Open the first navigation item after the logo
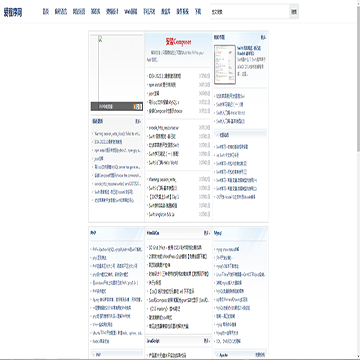This screenshot has height=360, width=360. pyautogui.click(x=46, y=12)
